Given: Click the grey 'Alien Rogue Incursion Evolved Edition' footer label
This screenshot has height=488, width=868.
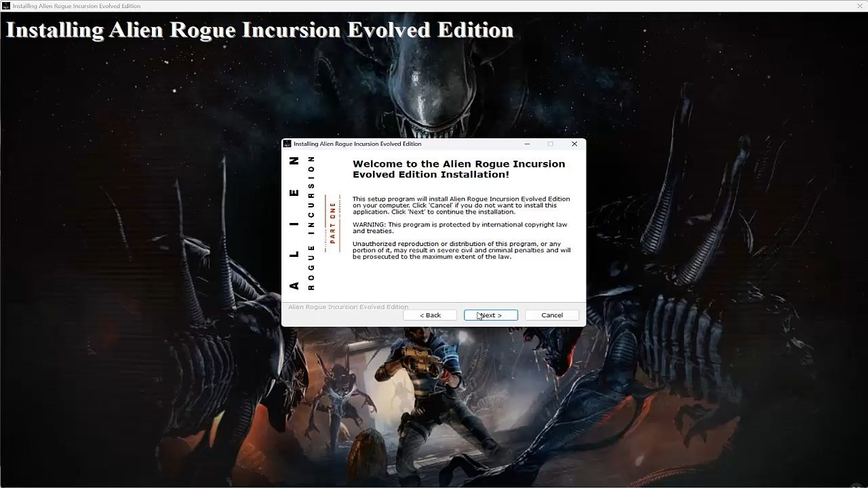Looking at the screenshot, I should point(348,307).
